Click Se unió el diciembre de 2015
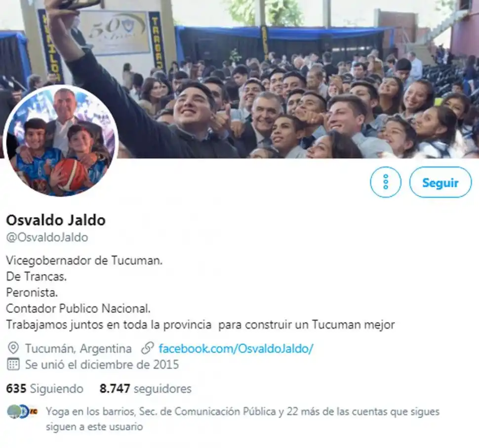The height and width of the screenshot is (448, 479). 102,365
